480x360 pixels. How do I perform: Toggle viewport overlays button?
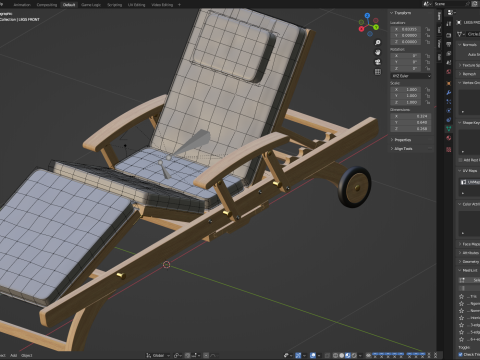313,355
